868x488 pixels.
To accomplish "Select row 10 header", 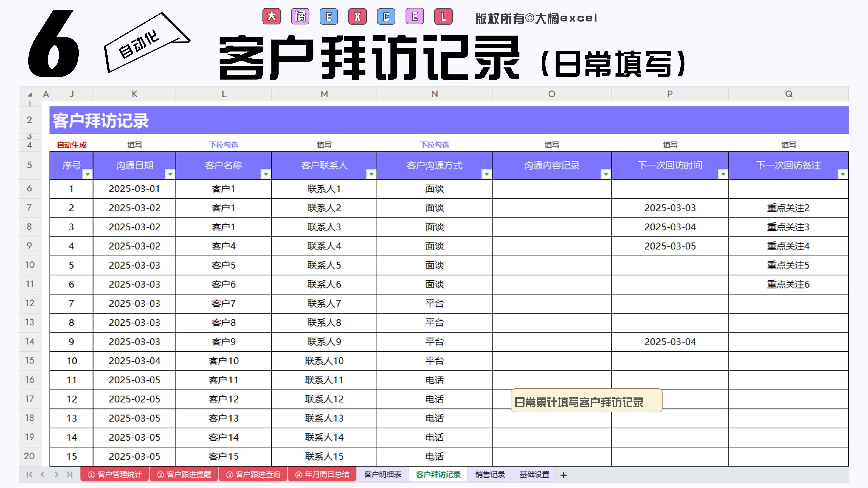I will tap(30, 265).
